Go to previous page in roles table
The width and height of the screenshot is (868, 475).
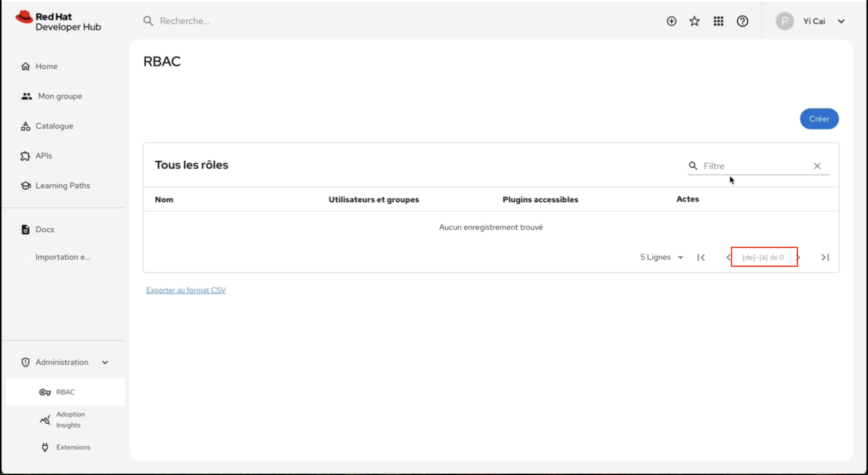click(x=728, y=258)
